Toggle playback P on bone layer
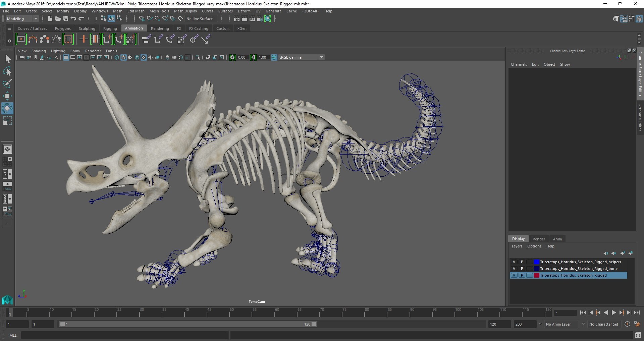The image size is (644, 341). [522, 269]
